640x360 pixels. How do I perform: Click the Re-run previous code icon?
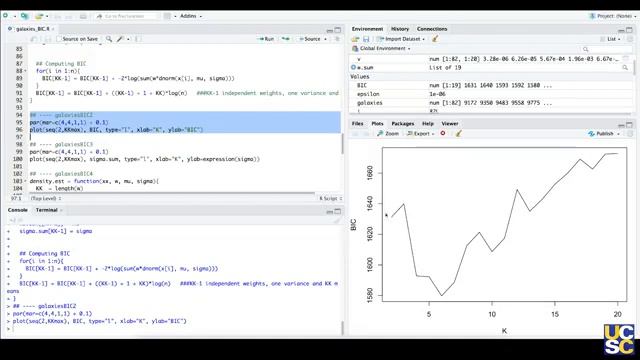[286, 39]
